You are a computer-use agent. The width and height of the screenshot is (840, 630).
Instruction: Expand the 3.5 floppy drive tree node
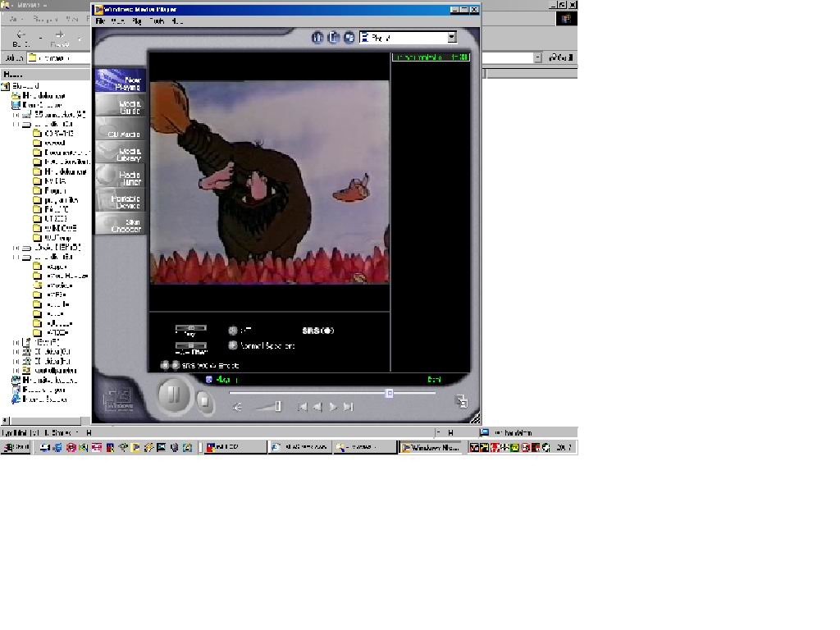[16, 115]
